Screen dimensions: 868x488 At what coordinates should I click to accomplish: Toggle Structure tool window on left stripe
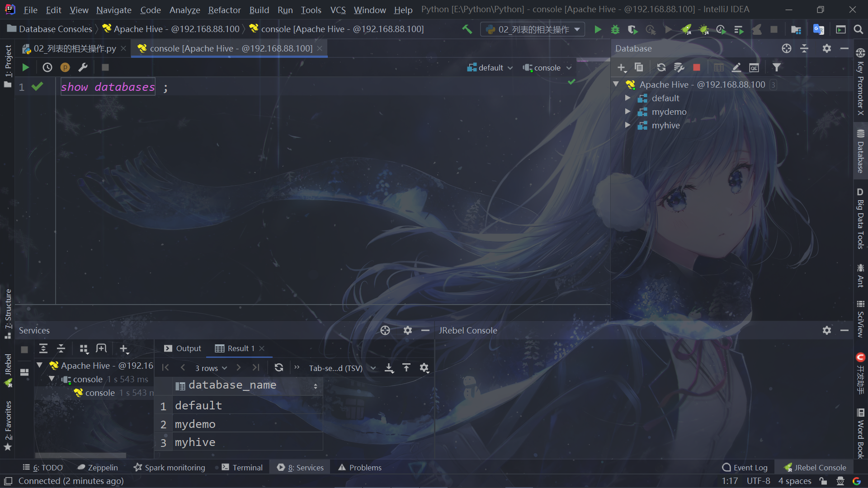click(x=8, y=314)
